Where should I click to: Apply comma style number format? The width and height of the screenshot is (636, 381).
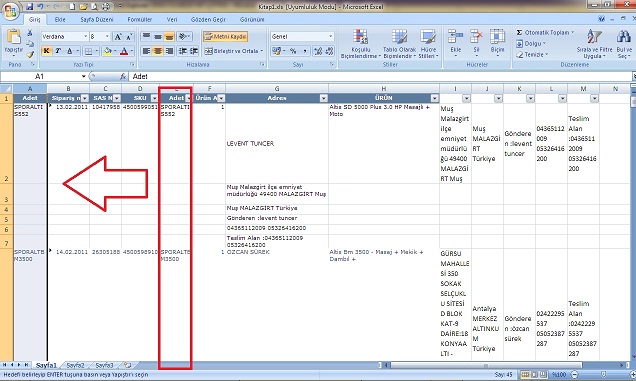[304, 51]
